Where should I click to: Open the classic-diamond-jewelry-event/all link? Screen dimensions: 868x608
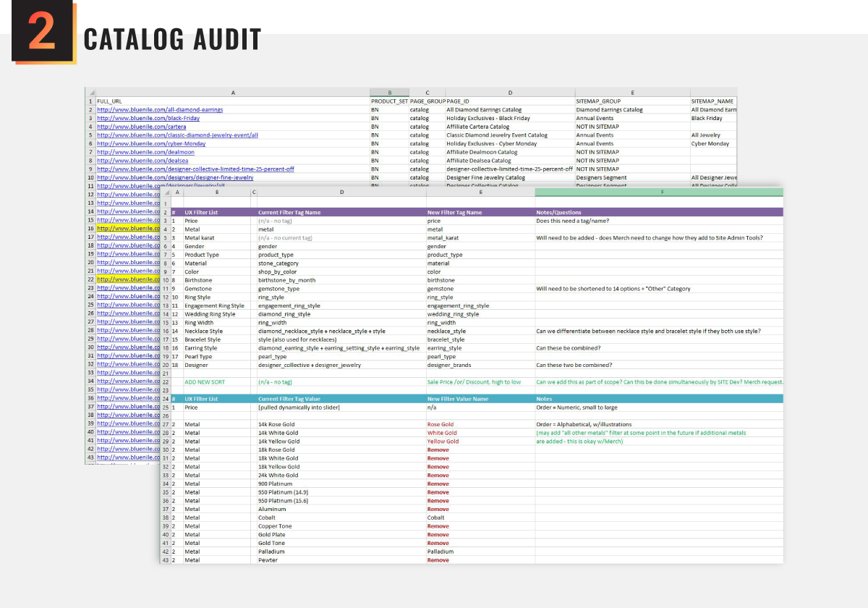177,135
